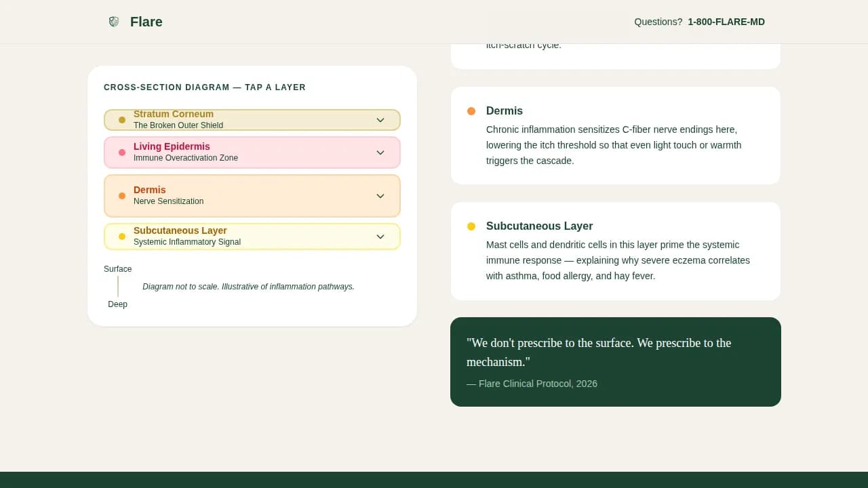Click the Dermis heading on info card

click(x=505, y=111)
